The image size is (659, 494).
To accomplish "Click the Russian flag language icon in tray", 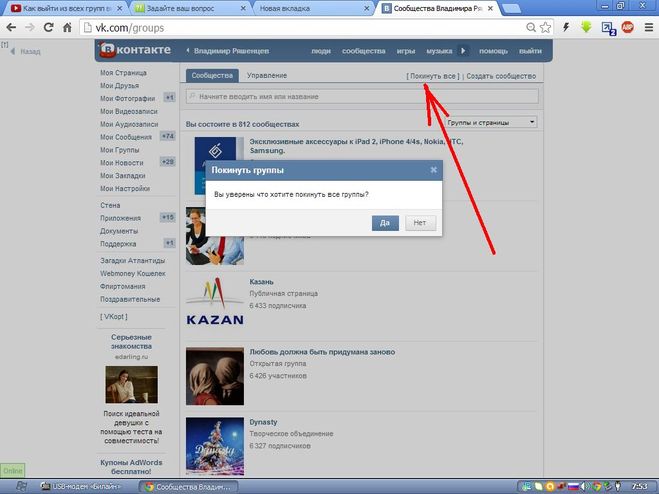I will pos(573,486).
